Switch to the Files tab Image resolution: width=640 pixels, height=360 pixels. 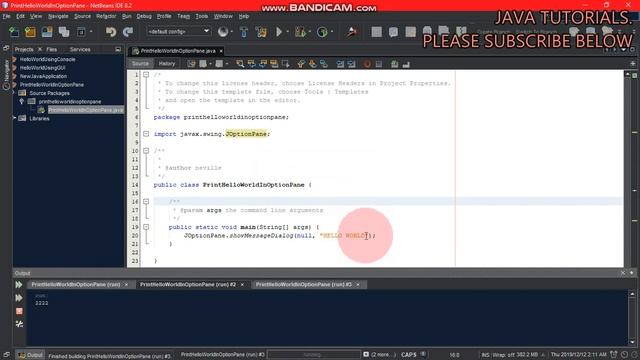pyautogui.click(x=51, y=49)
